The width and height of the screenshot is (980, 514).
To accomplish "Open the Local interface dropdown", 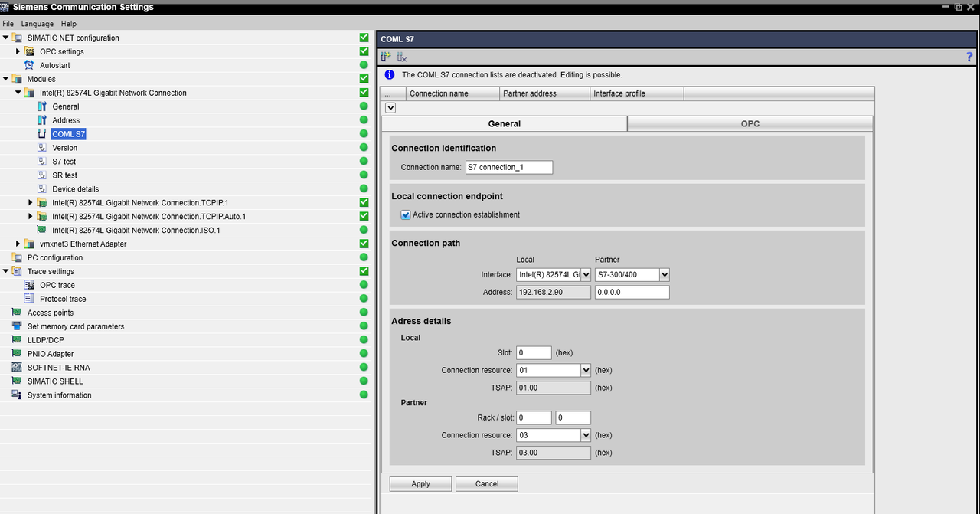I will point(586,274).
